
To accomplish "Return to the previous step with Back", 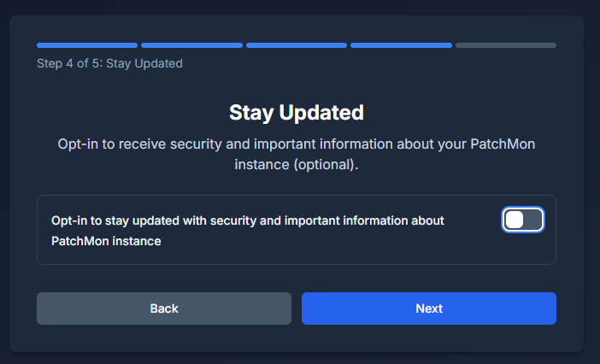I will pyautogui.click(x=164, y=308).
